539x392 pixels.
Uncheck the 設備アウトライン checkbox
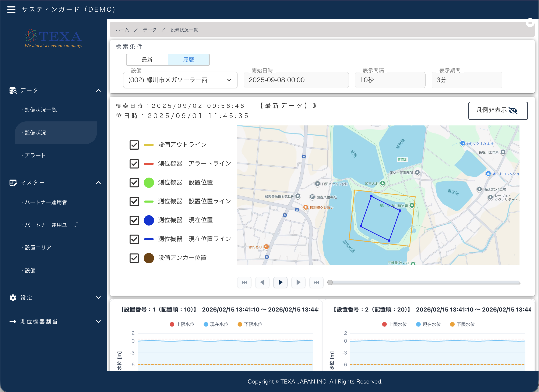click(x=134, y=145)
